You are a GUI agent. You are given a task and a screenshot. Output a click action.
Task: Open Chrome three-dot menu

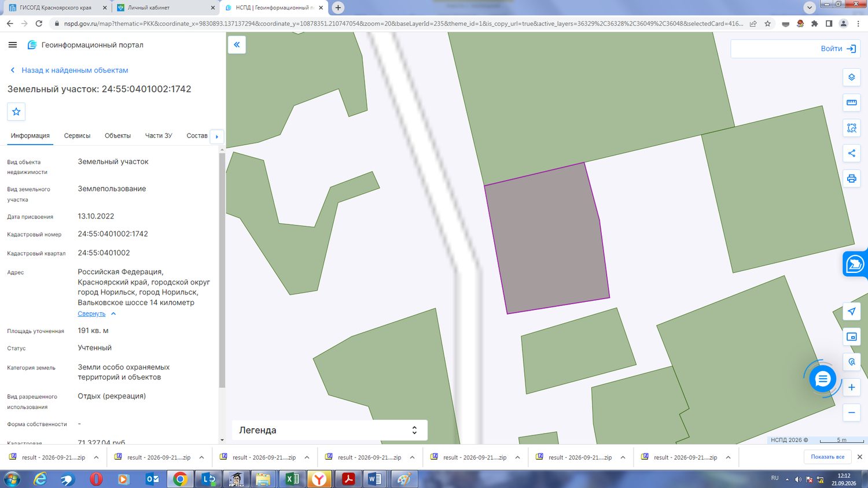[857, 24]
